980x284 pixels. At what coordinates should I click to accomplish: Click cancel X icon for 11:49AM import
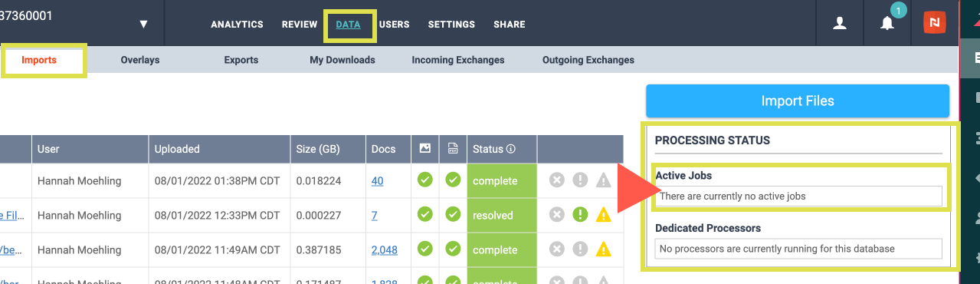pos(557,249)
